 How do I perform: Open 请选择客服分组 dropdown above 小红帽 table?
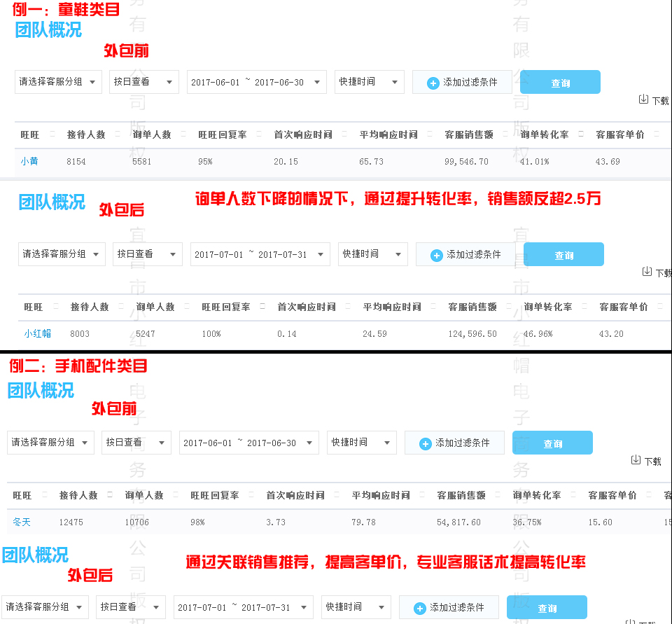point(62,254)
